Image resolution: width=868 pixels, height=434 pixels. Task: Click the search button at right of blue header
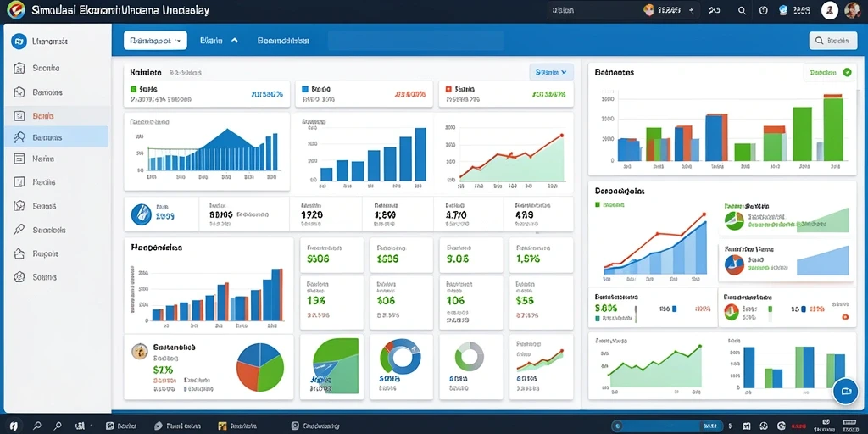(x=833, y=41)
